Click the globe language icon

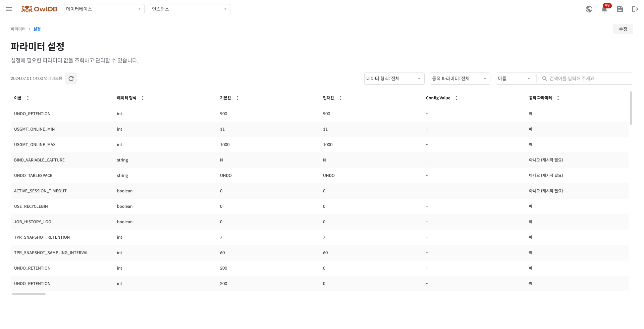pos(589,9)
